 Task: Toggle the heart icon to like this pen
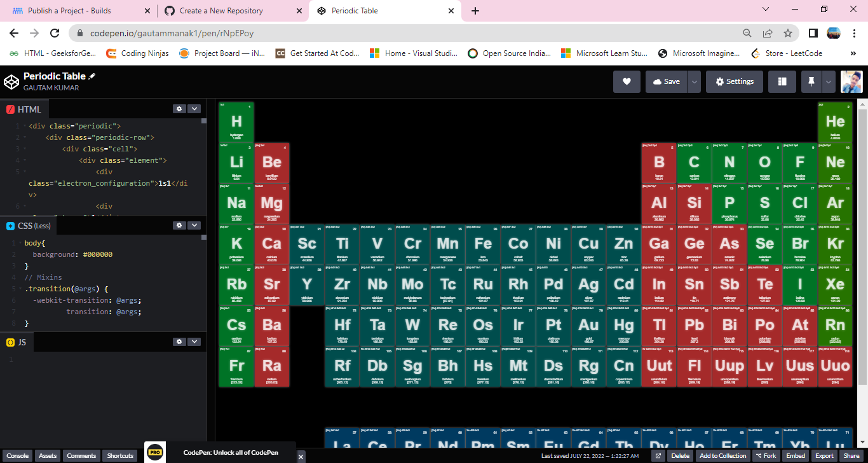click(627, 81)
